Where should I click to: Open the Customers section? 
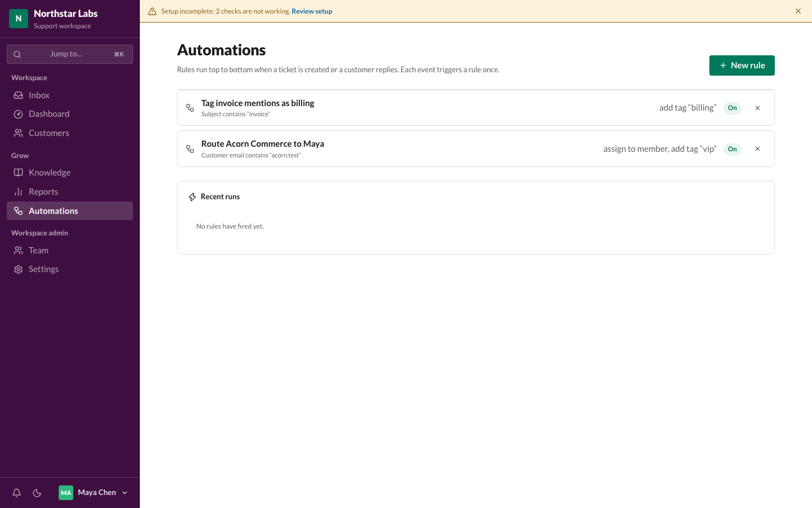70,133
